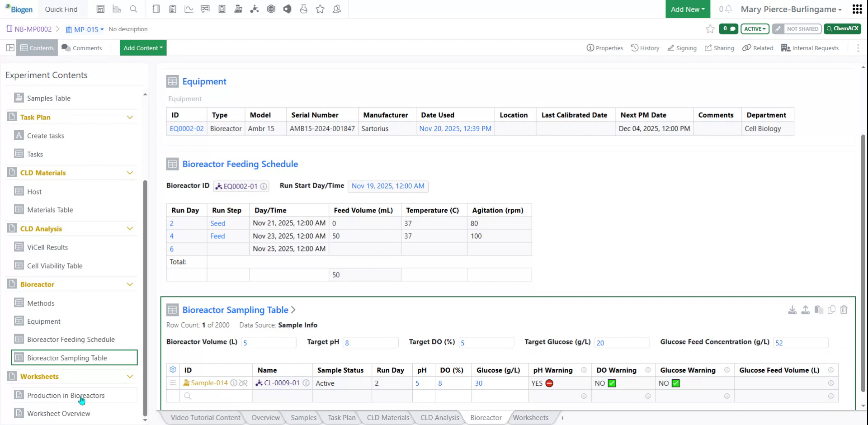The image size is (868, 425).
Task: Click the Target pH input field
Action: 371,342
